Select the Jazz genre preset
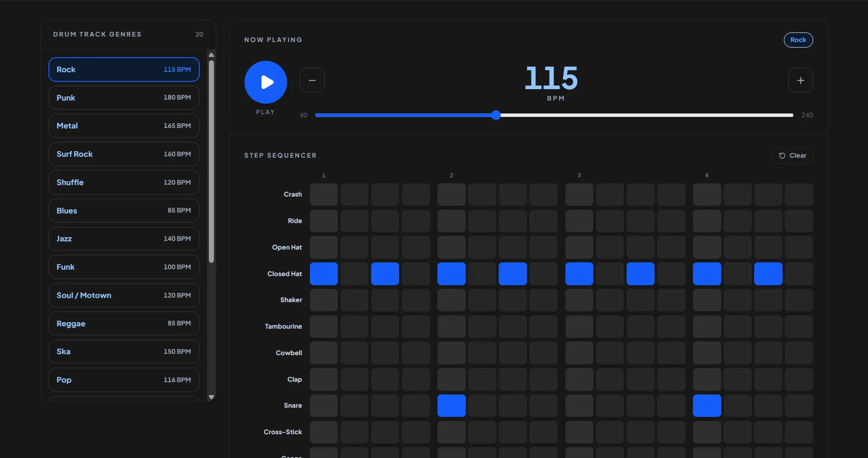Viewport: 868px width, 458px height. [x=124, y=239]
